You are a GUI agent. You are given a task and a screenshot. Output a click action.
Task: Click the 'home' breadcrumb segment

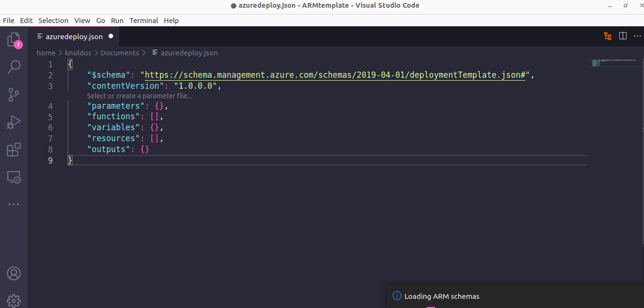(x=46, y=53)
